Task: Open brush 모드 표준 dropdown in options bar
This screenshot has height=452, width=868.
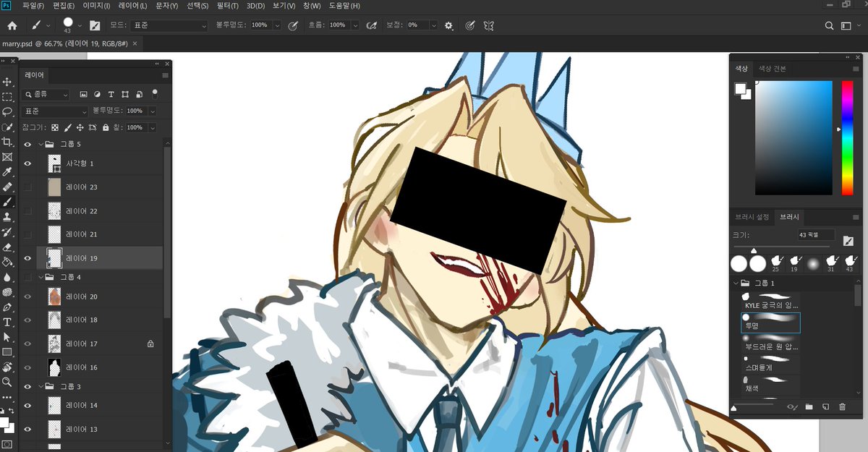Action: pyautogui.click(x=169, y=25)
